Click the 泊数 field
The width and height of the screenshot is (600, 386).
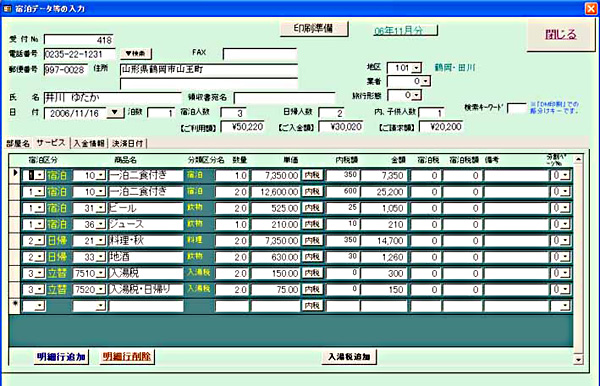pyautogui.click(x=161, y=113)
